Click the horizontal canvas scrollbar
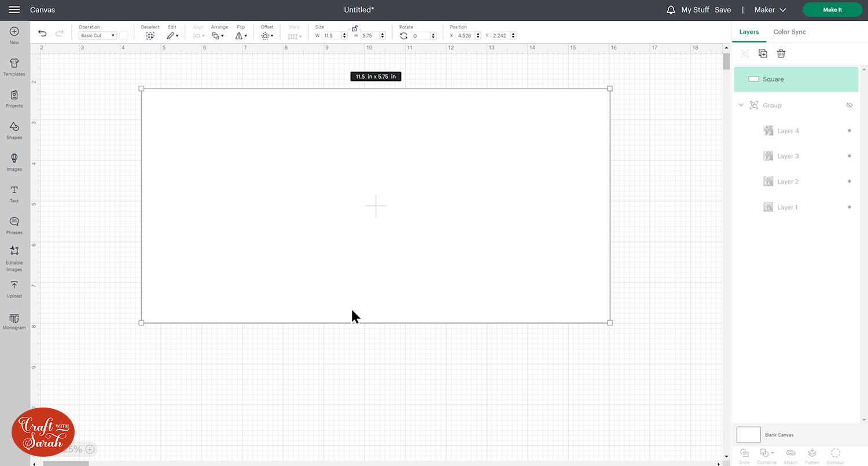 pyautogui.click(x=65, y=463)
